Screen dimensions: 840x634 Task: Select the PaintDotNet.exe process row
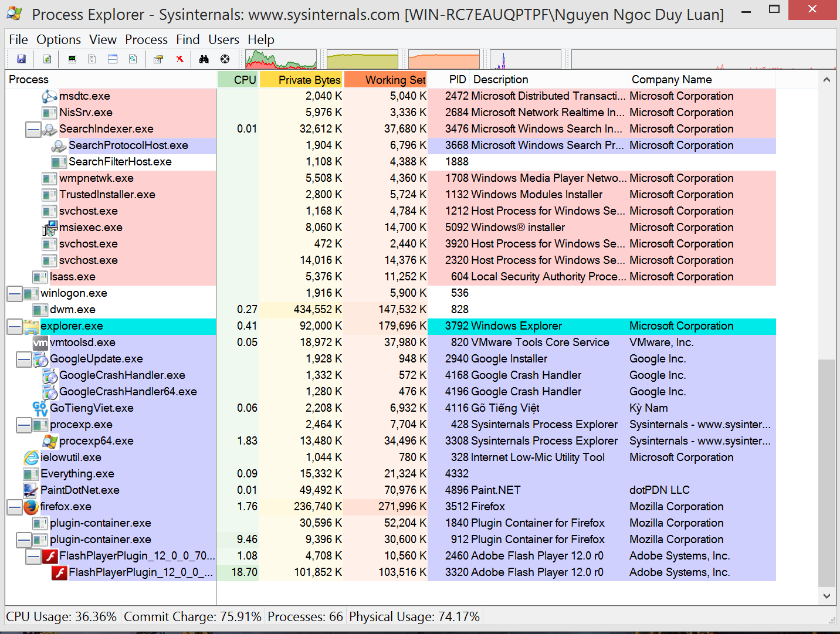(x=80, y=490)
